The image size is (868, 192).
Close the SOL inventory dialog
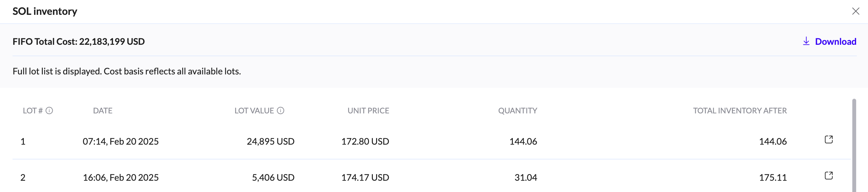[855, 12]
